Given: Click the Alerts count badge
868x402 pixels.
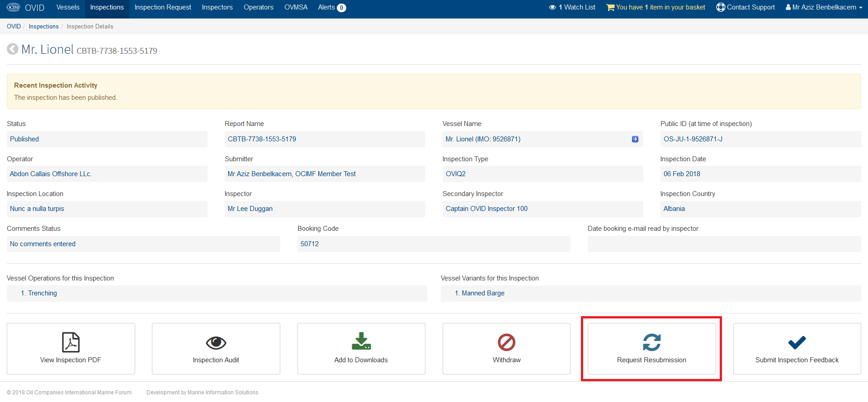Looking at the screenshot, I should point(342,8).
